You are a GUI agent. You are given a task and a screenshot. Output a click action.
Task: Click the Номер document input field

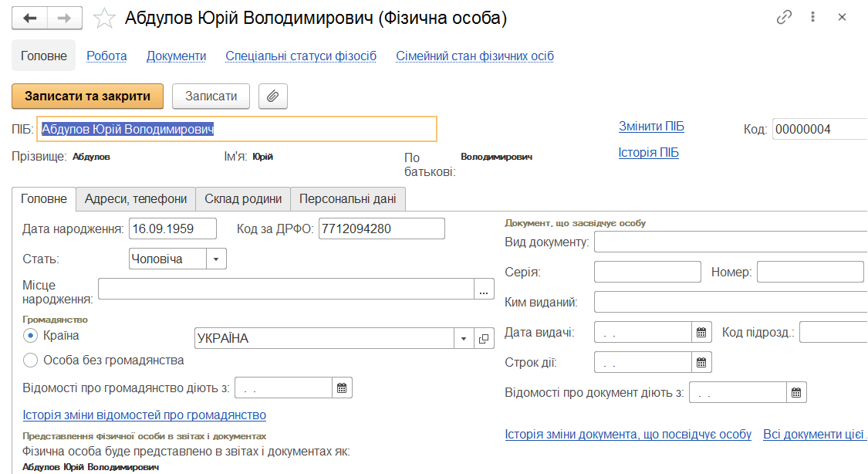coord(810,272)
